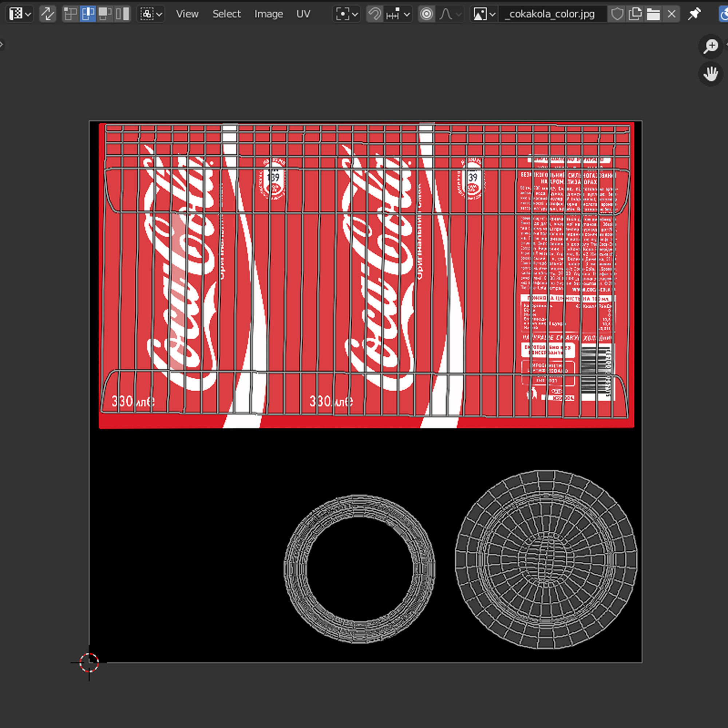Toggle proportional editing
This screenshot has height=728, width=728.
[x=427, y=14]
